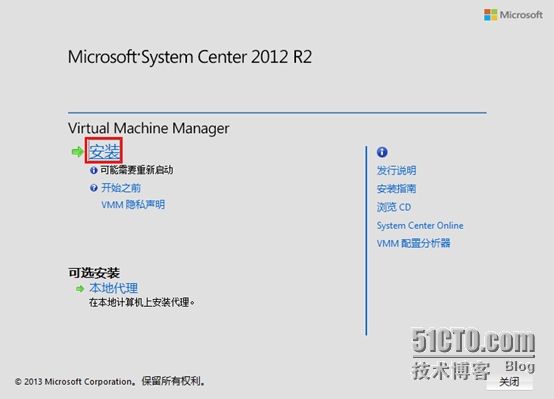Click the help icon beside 开始之前

click(94, 188)
